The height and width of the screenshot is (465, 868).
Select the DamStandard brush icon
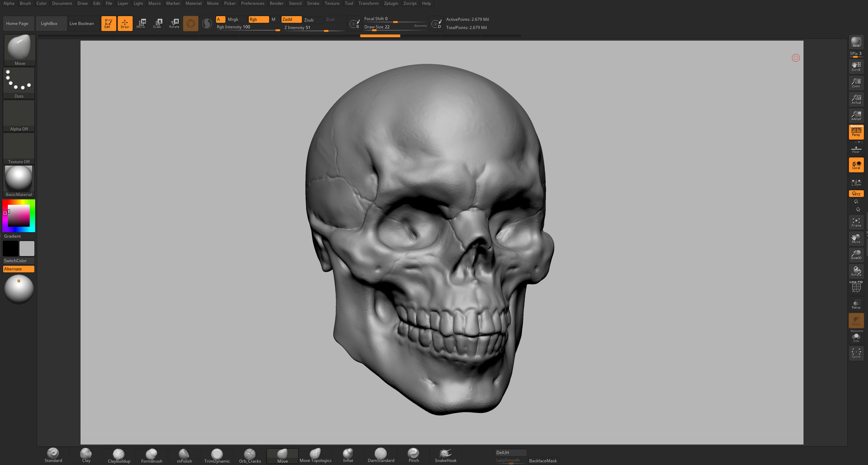click(380, 455)
